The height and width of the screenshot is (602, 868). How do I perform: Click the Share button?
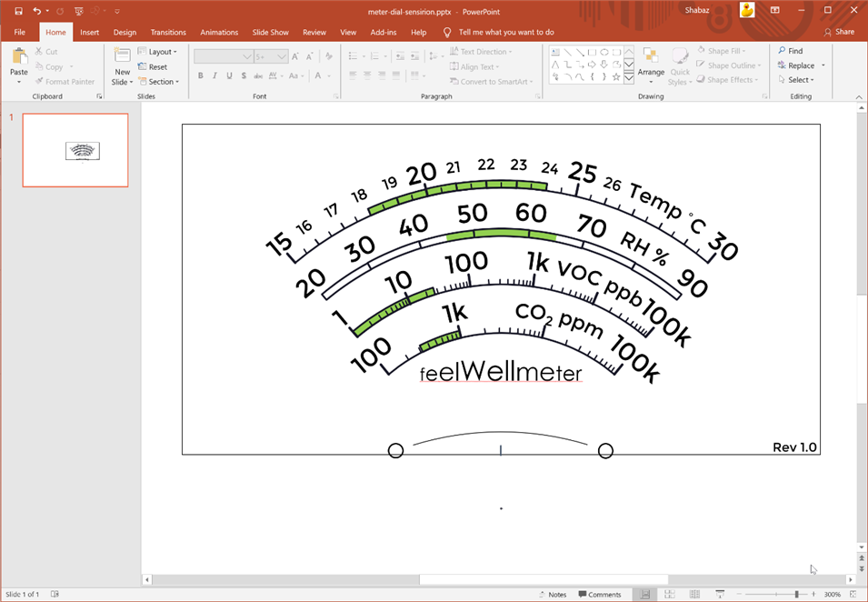839,32
